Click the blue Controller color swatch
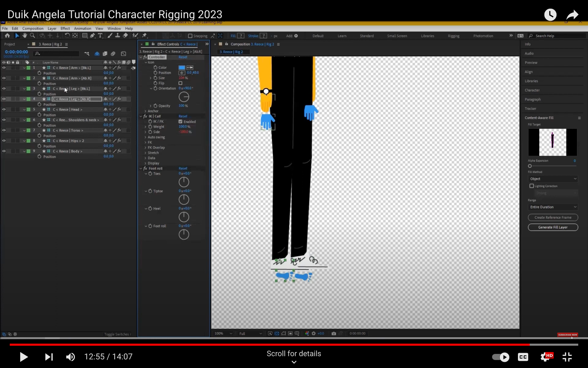Screen dimensions: 588x368 pos(182,68)
